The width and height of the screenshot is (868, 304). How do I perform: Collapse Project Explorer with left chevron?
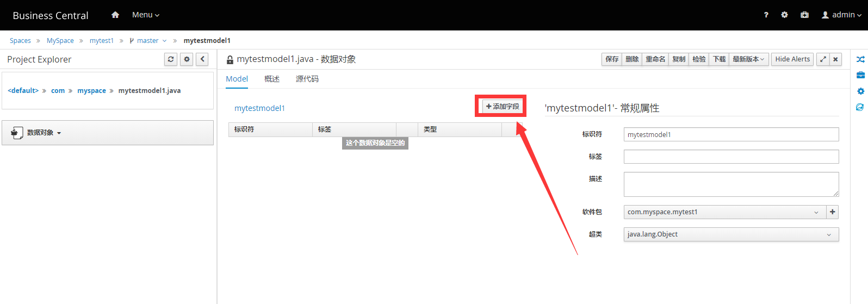(x=202, y=59)
